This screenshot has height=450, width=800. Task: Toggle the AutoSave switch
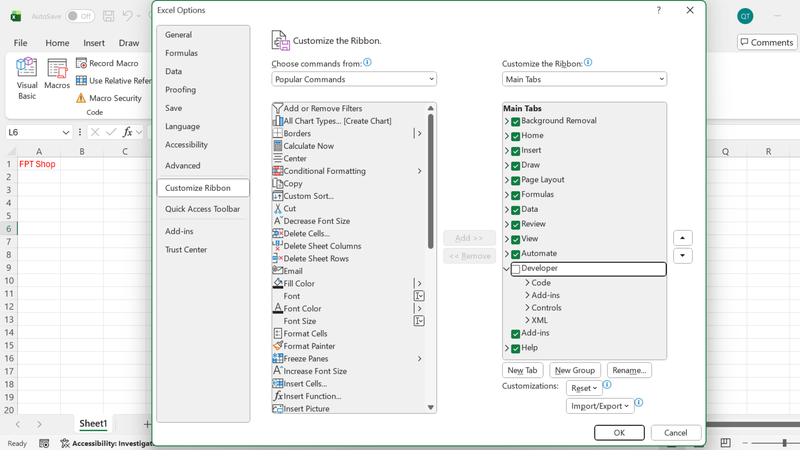[x=80, y=16]
